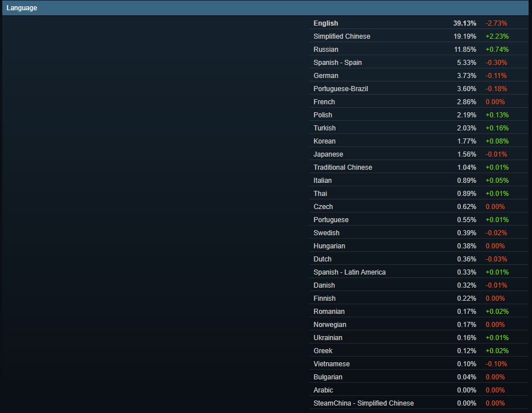Click Portuguese-Brazil language entry

tap(419, 88)
